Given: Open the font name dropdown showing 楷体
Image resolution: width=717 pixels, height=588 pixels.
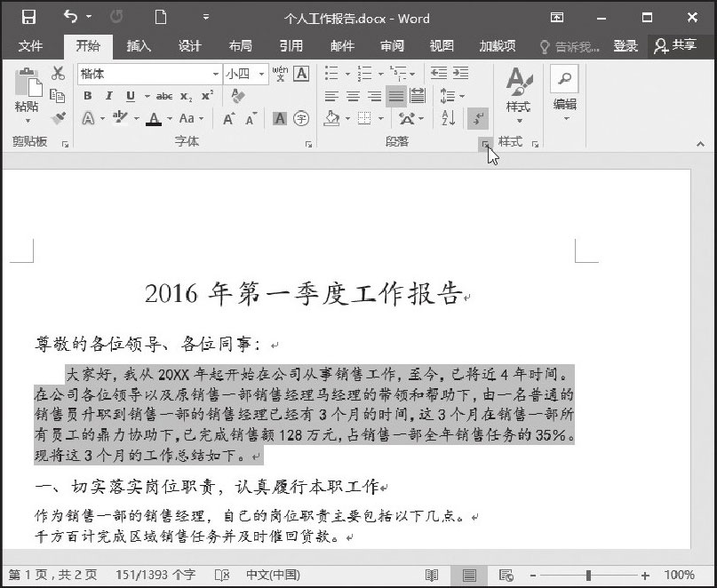Looking at the screenshot, I should [215, 74].
